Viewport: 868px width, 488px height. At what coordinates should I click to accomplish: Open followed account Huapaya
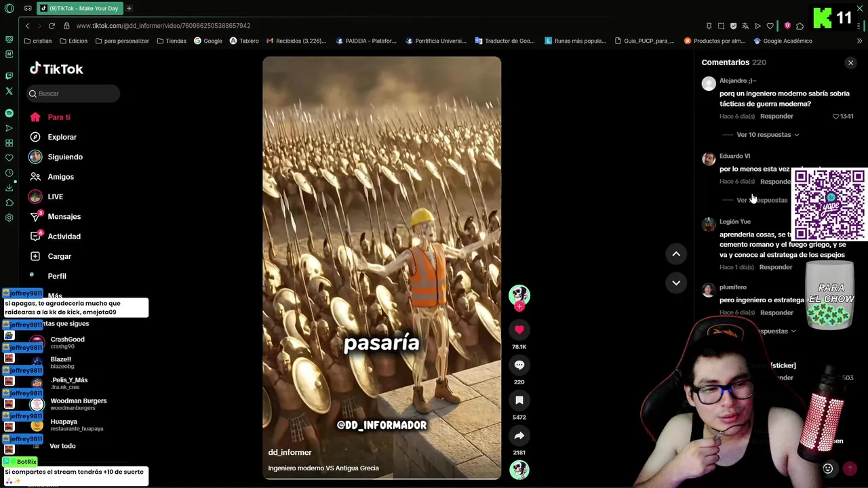click(x=77, y=425)
